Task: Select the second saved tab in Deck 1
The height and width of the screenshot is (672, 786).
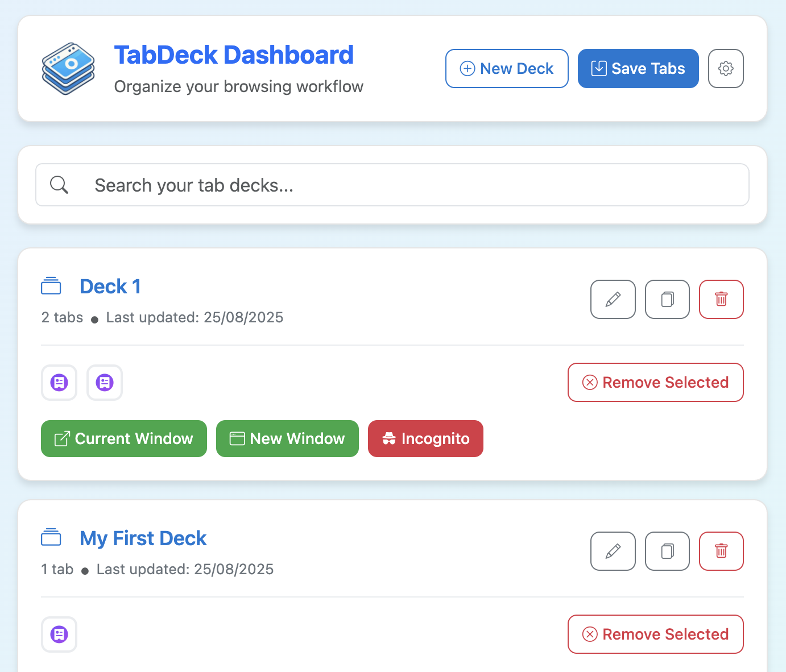Action: [x=104, y=383]
